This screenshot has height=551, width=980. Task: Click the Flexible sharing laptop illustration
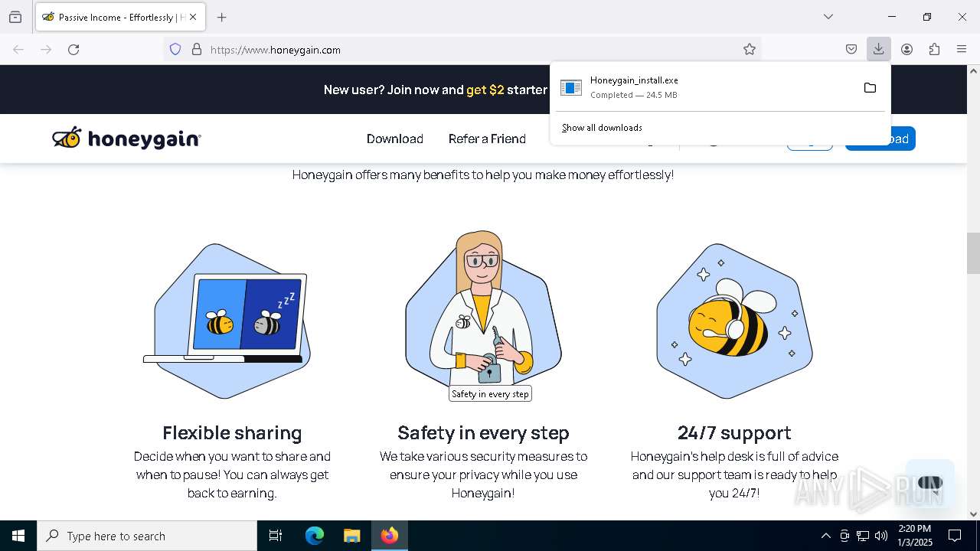[x=228, y=321]
